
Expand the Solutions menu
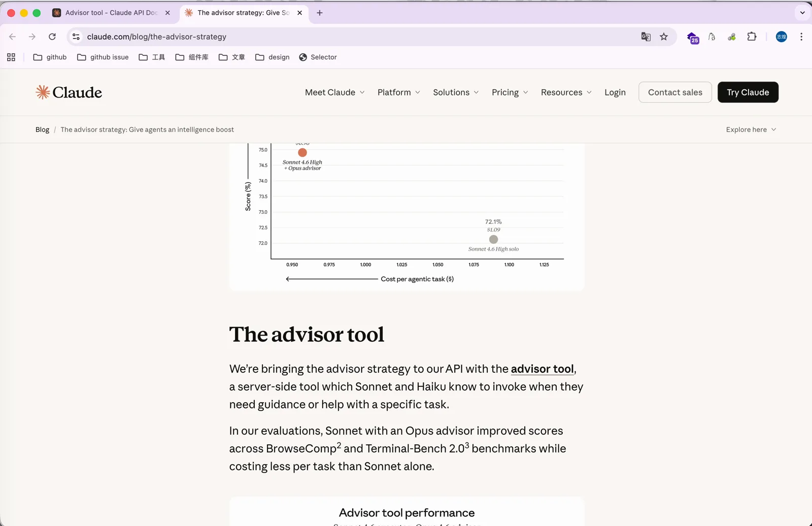pyautogui.click(x=456, y=92)
